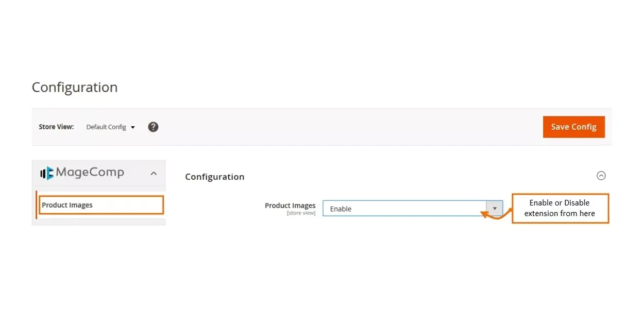Click the large Configuration page title
Image resolution: width=644 pixels, height=309 pixels.
pyautogui.click(x=75, y=87)
